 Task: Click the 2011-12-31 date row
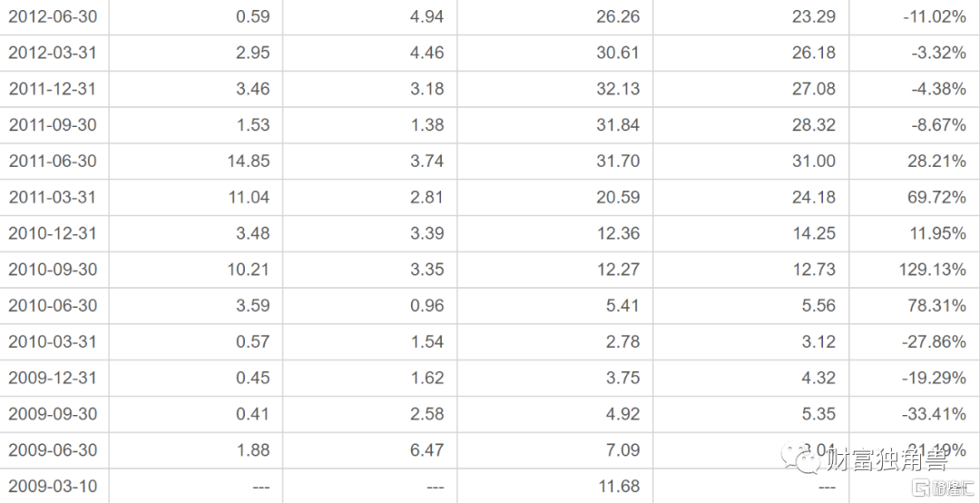[490, 89]
